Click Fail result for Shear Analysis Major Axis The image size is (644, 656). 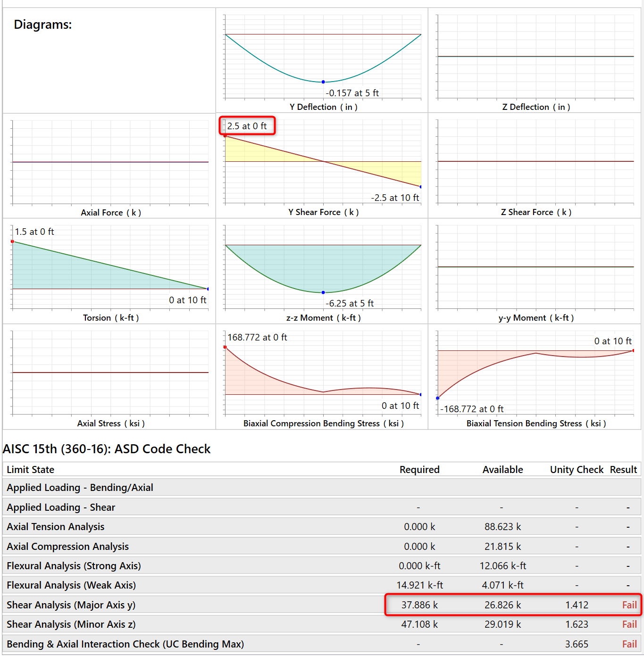point(629,605)
